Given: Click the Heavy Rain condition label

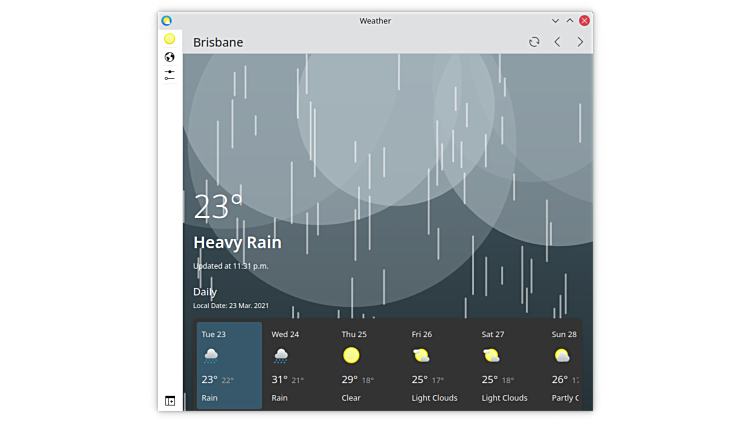Looking at the screenshot, I should (x=237, y=243).
